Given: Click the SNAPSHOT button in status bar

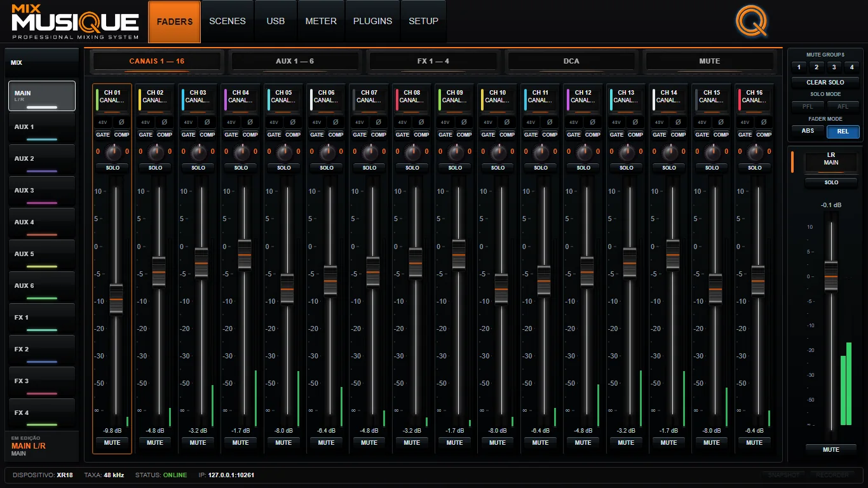Looking at the screenshot, I should [783, 475].
